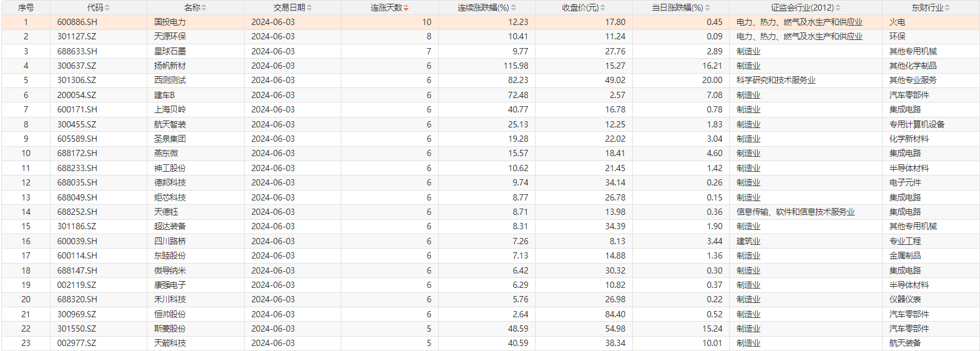Select the closing price 49.02 cell
The height and width of the screenshot is (351, 980).
point(584,80)
